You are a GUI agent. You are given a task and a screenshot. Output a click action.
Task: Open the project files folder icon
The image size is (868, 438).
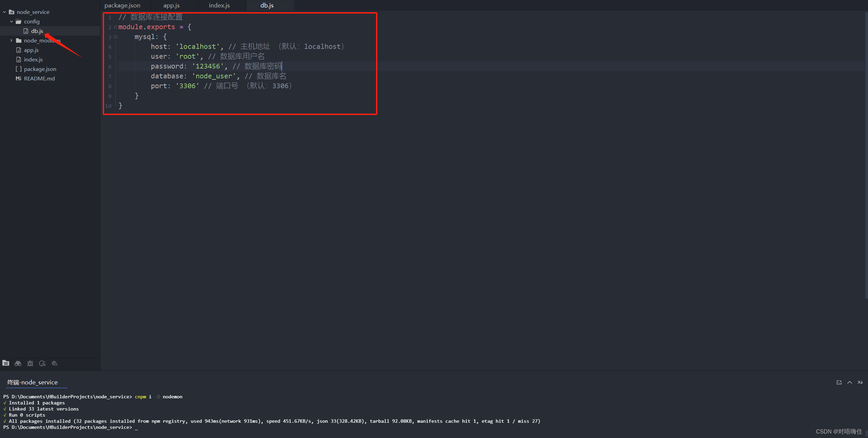tap(6, 363)
